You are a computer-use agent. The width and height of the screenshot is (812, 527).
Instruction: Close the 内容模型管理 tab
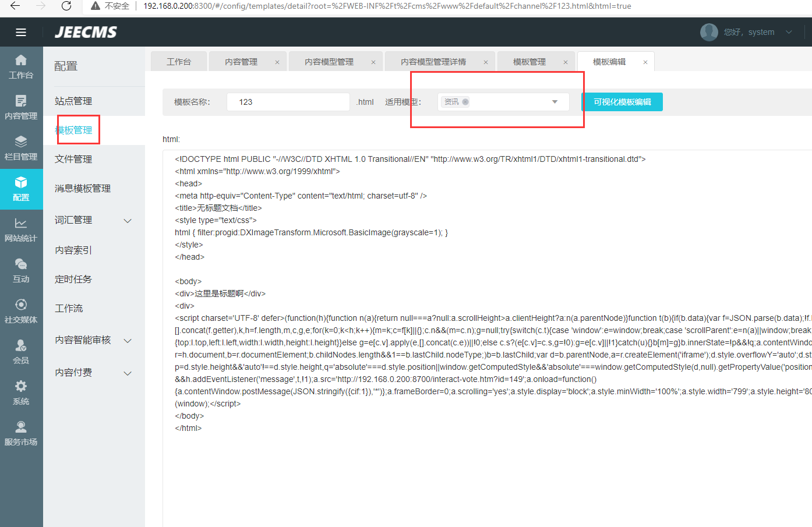373,62
